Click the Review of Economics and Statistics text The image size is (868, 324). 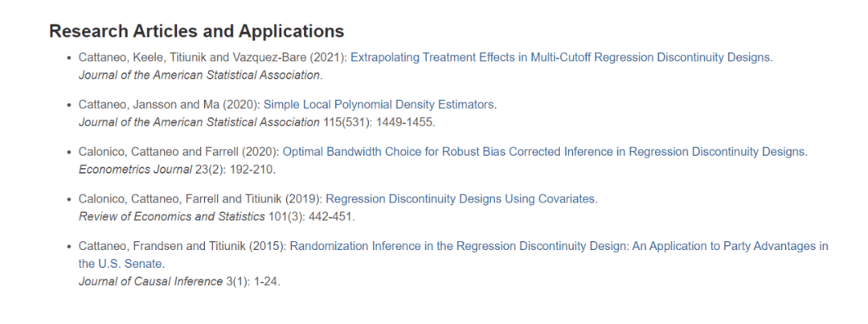click(171, 216)
